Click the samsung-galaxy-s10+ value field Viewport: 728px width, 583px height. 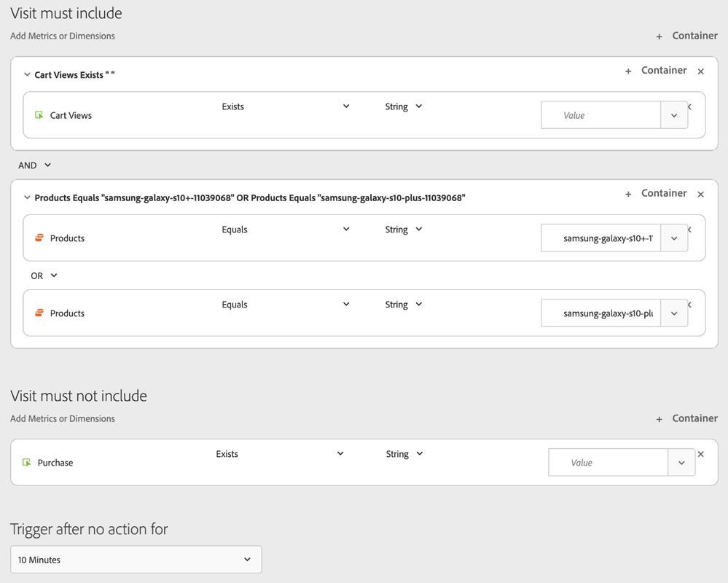600,238
